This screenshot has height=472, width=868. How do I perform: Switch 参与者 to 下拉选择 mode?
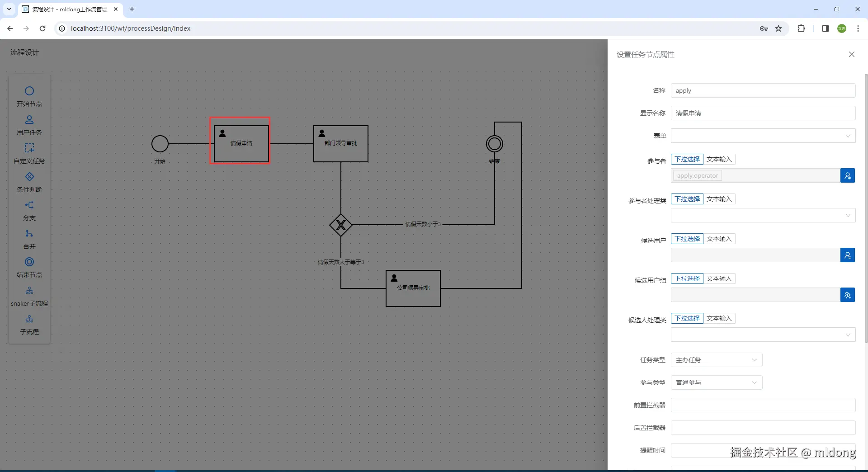click(687, 159)
